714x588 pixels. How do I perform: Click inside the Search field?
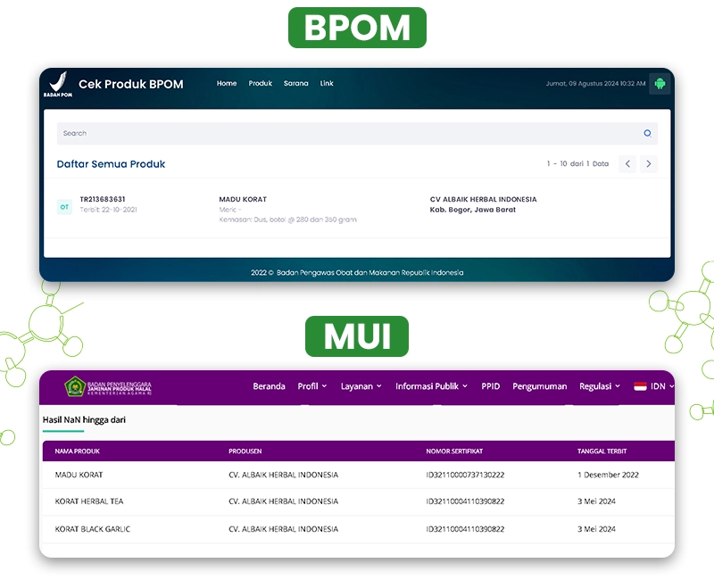coord(357,133)
